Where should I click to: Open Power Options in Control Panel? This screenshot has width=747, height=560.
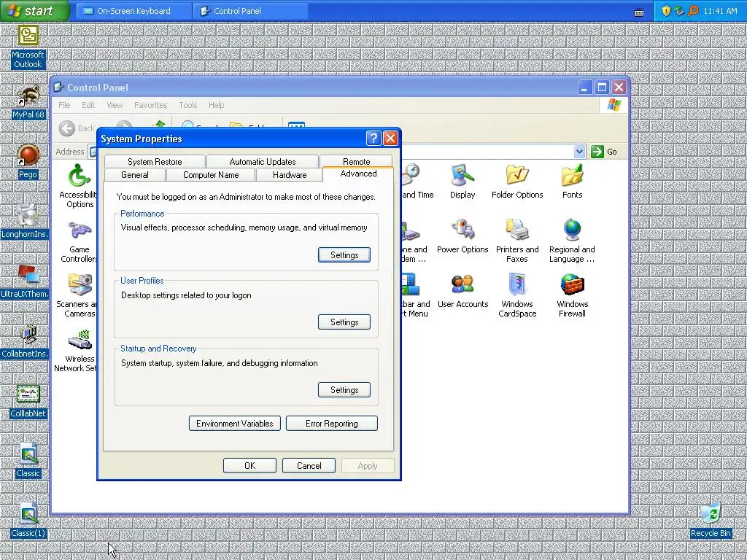tap(462, 236)
